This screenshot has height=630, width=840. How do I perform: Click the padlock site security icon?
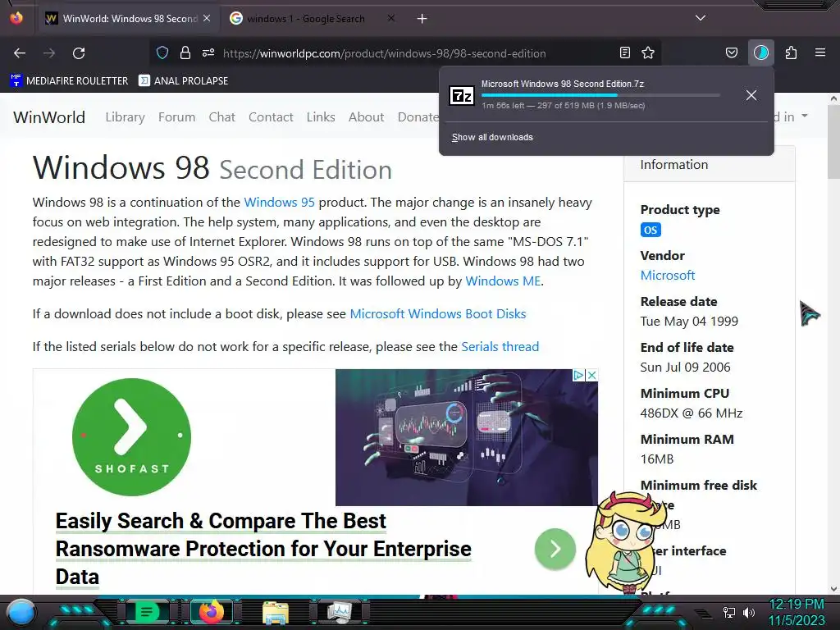pyautogui.click(x=185, y=52)
